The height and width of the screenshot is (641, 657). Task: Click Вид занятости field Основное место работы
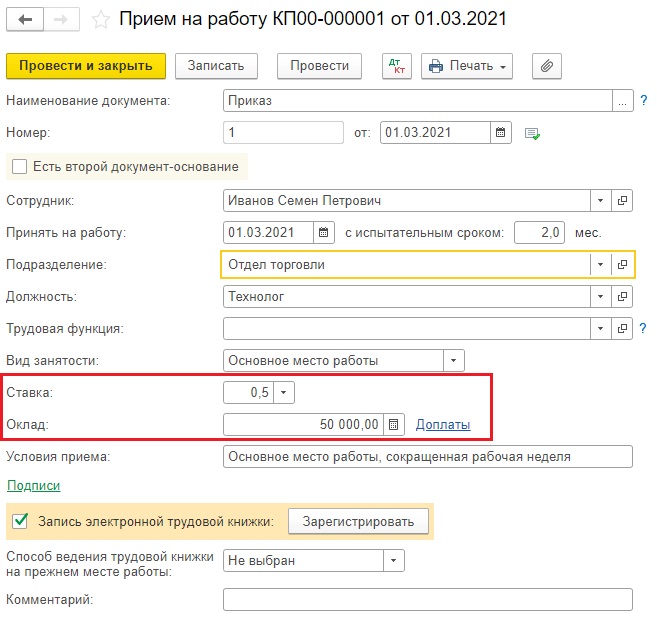(333, 360)
